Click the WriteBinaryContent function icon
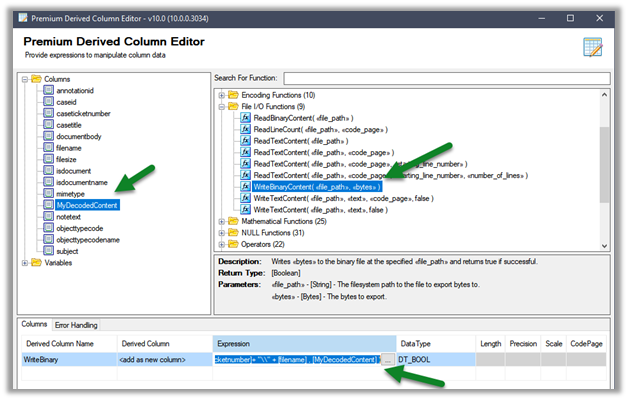This screenshot has height=400, width=628. (x=244, y=186)
